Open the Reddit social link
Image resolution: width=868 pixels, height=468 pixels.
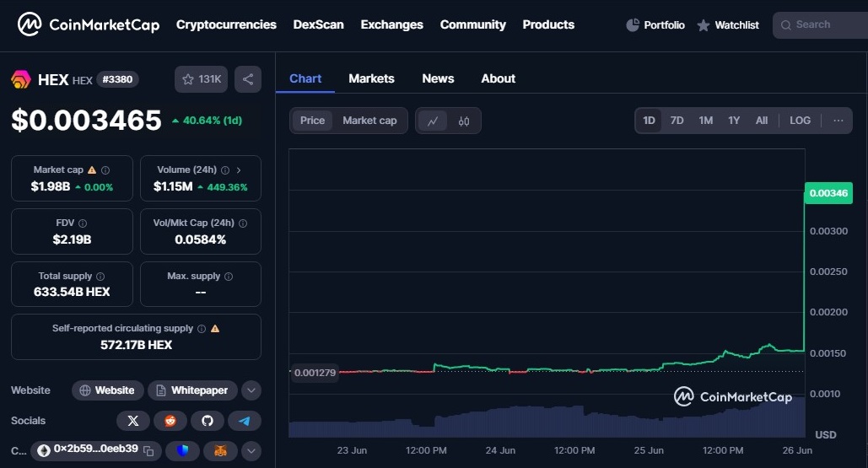(x=170, y=421)
